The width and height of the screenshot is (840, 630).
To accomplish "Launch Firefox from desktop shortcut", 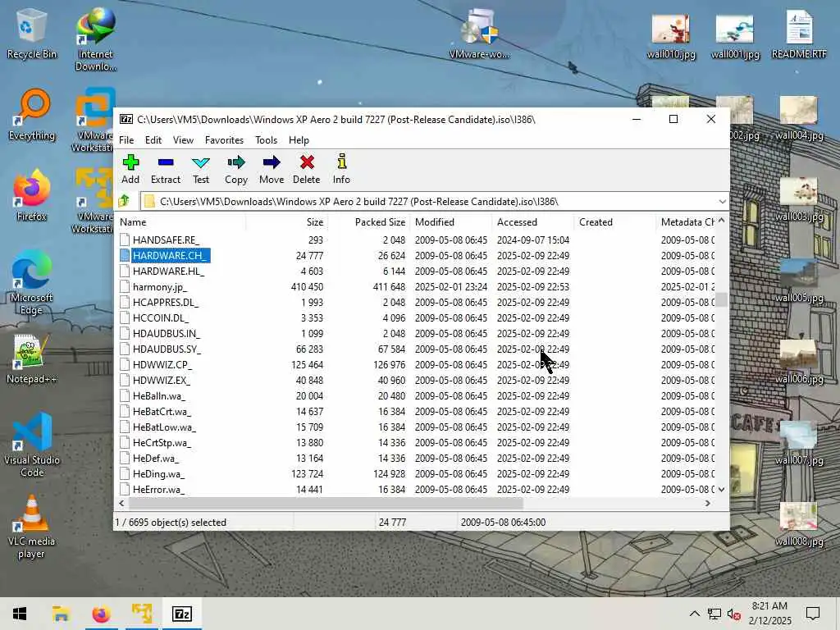I will pyautogui.click(x=32, y=195).
